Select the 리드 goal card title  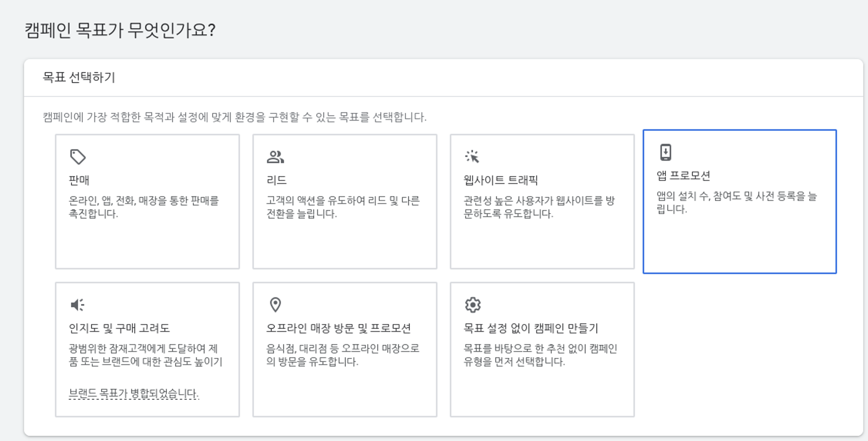[x=276, y=180]
